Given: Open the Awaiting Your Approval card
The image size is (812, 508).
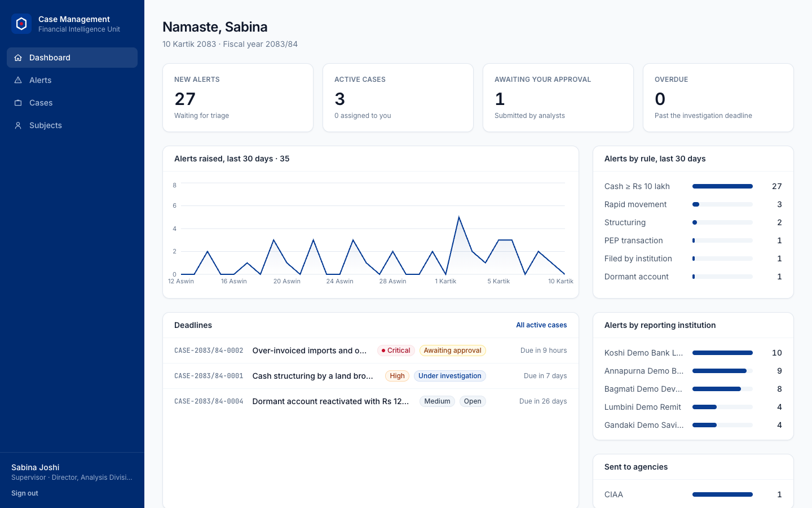Looking at the screenshot, I should [x=558, y=98].
